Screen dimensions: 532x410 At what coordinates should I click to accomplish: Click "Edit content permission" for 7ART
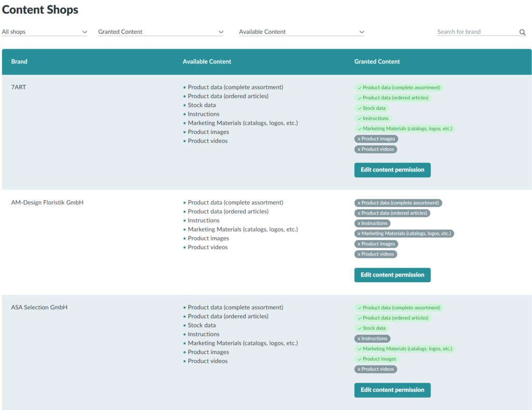click(x=392, y=170)
